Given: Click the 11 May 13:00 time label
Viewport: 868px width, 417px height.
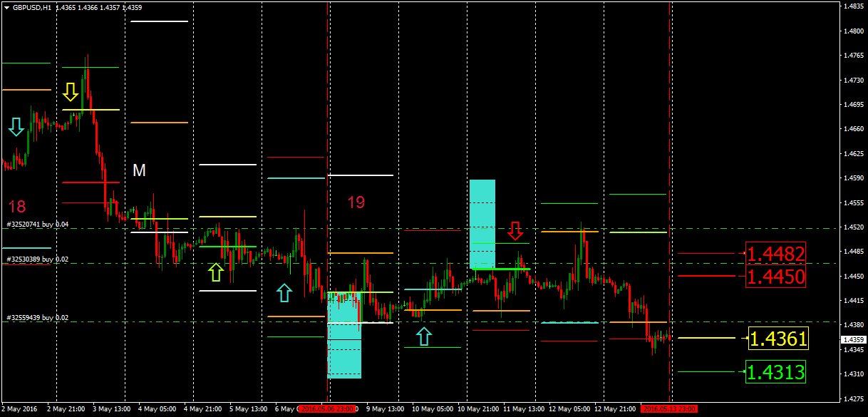Looking at the screenshot, I should [x=525, y=409].
